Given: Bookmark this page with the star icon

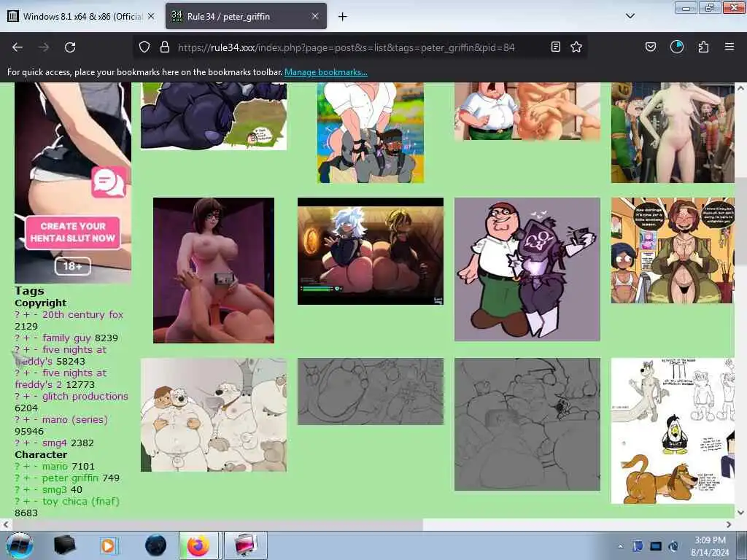Looking at the screenshot, I should [576, 47].
